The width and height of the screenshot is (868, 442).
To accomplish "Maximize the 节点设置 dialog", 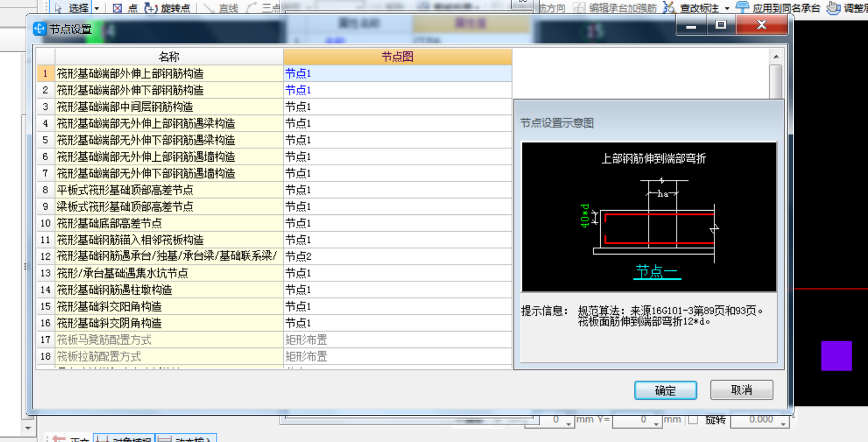I will (x=721, y=25).
